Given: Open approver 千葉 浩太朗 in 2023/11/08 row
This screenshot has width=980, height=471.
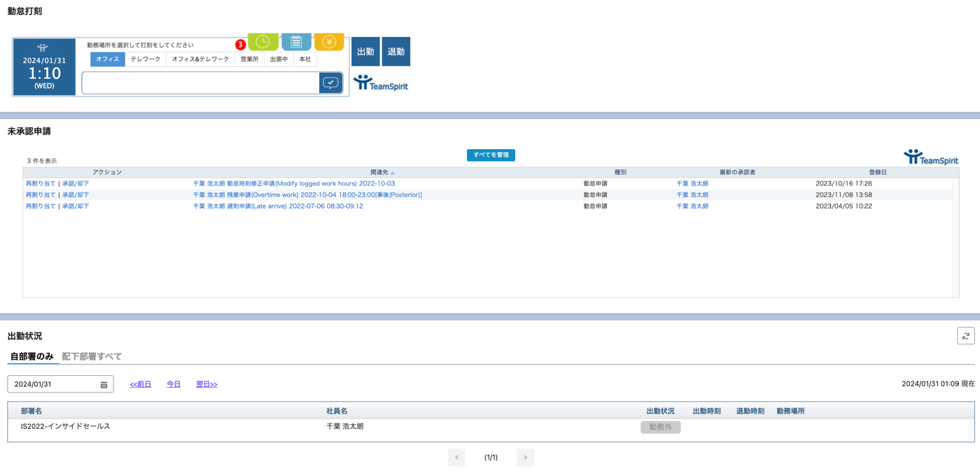Looking at the screenshot, I should [692, 195].
